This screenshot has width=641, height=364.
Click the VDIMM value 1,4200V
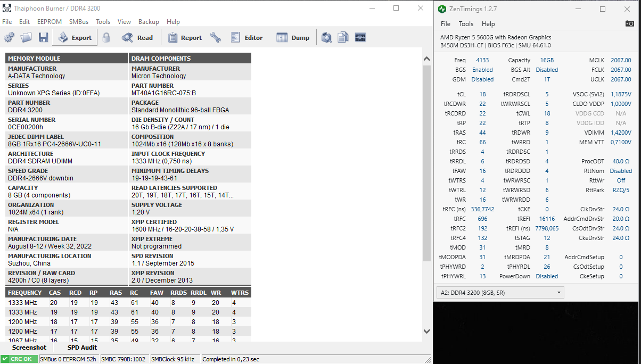point(621,133)
